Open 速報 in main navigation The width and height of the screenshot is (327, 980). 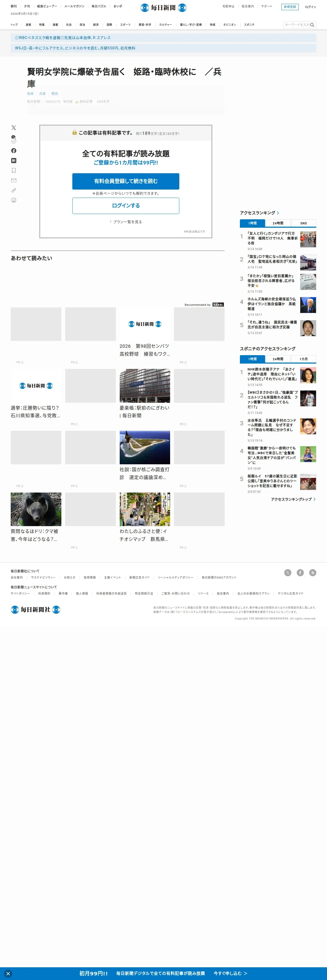pos(28,25)
